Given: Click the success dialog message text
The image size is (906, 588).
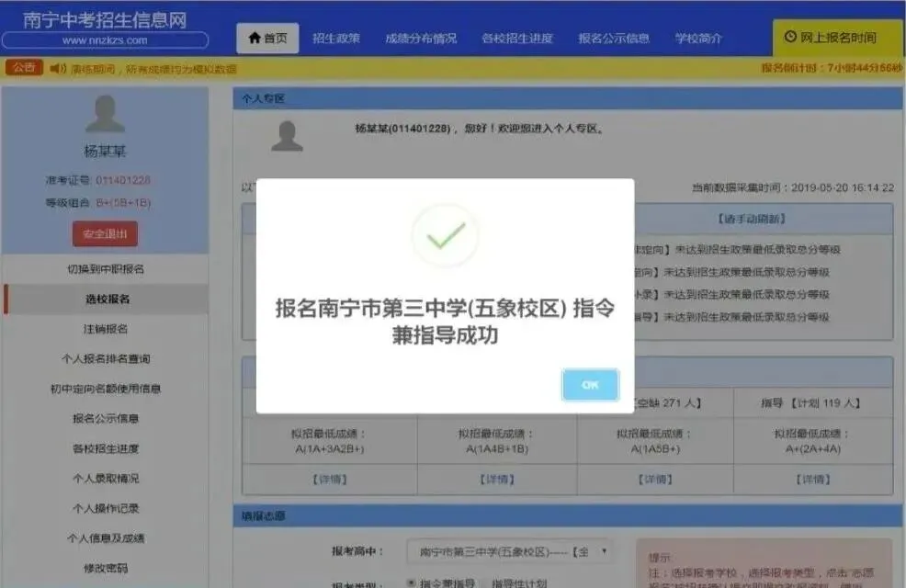Looking at the screenshot, I should [445, 322].
